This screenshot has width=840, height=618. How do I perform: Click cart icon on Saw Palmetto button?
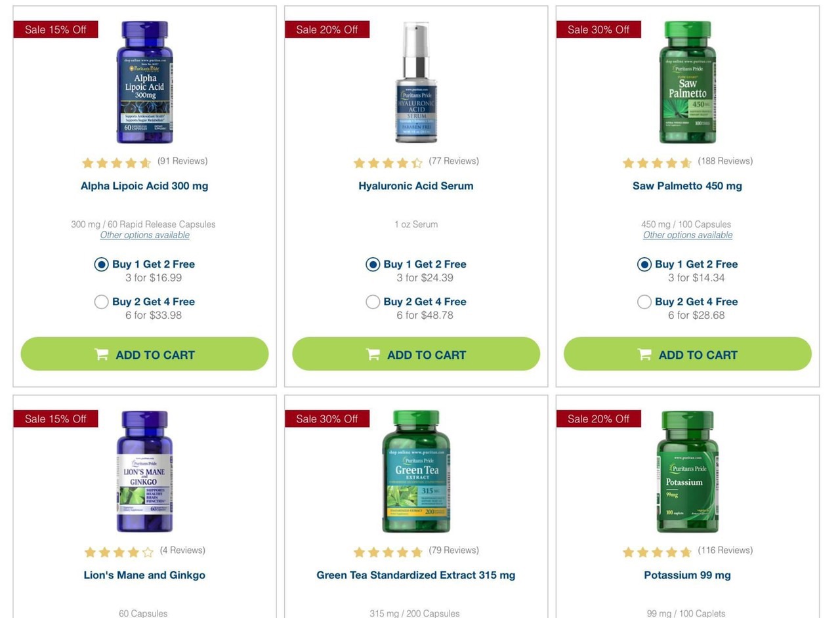[644, 354]
